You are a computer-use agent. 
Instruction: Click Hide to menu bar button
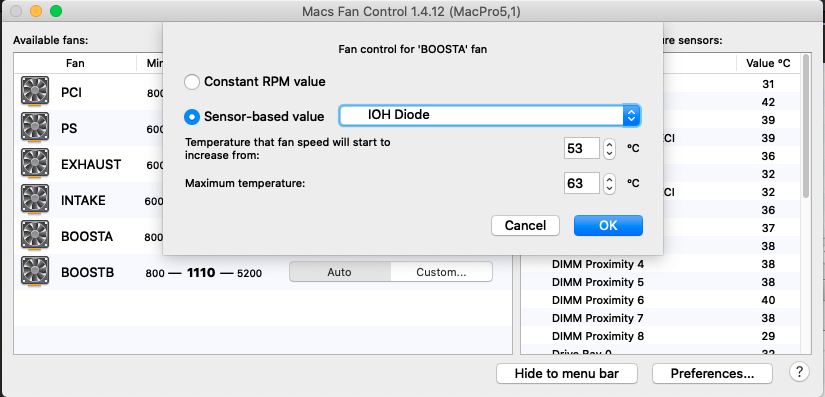pos(567,373)
